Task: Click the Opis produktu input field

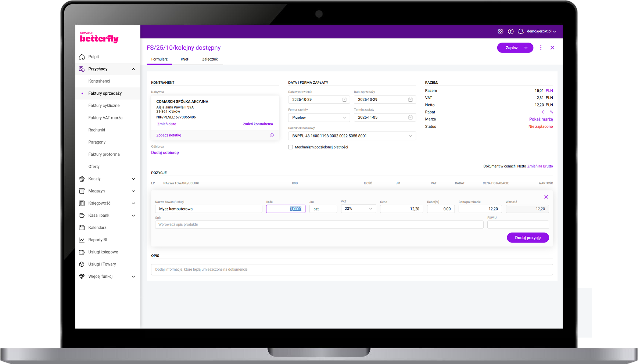Action: [x=319, y=224]
